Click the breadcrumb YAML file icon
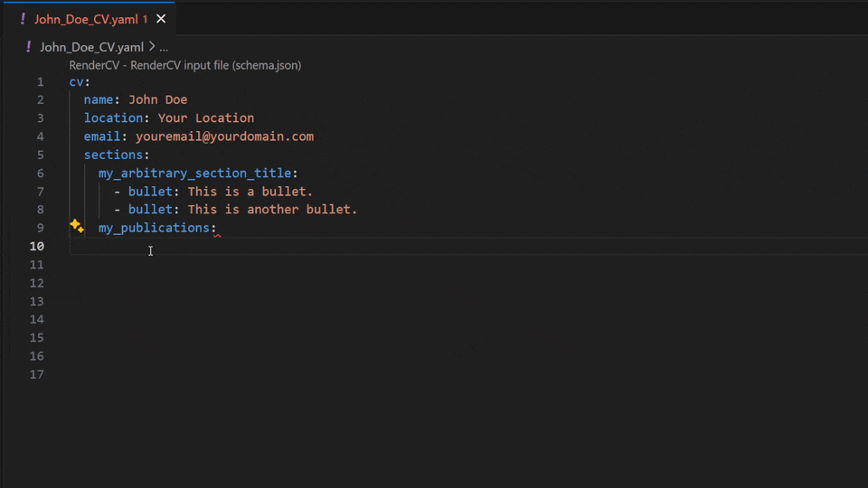868x488 pixels. (x=28, y=47)
